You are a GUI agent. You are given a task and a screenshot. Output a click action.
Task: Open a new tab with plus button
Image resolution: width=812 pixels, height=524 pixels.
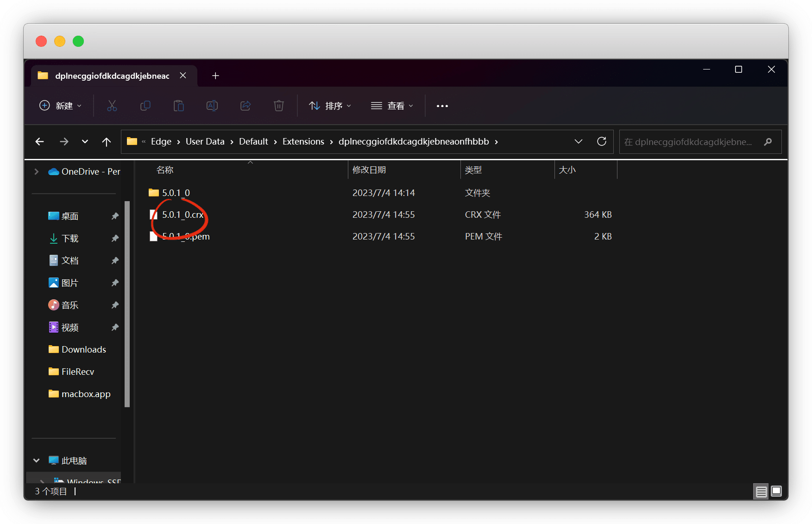[x=215, y=76]
